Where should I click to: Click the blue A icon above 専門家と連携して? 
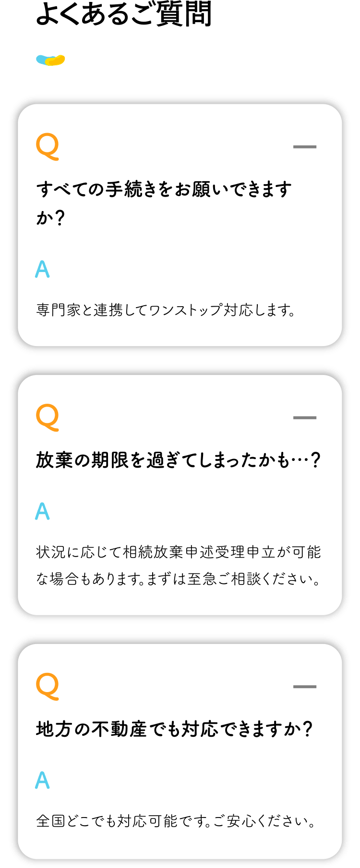click(43, 269)
